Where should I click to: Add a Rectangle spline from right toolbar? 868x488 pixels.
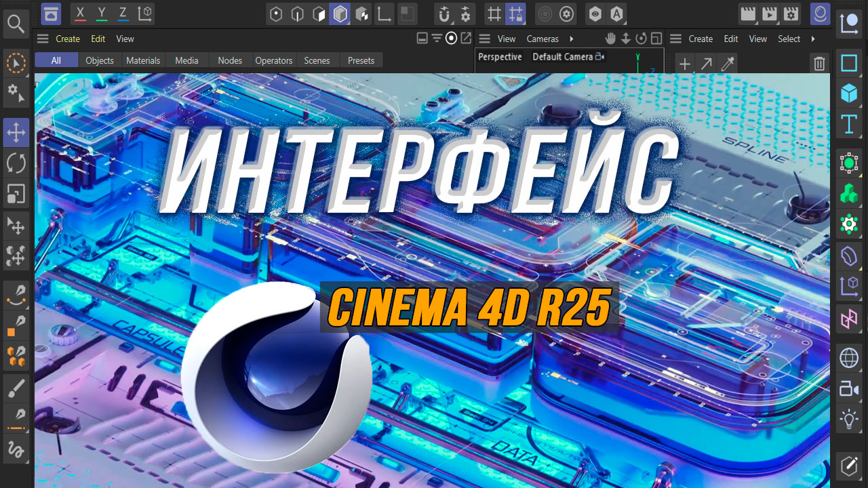[x=849, y=64]
